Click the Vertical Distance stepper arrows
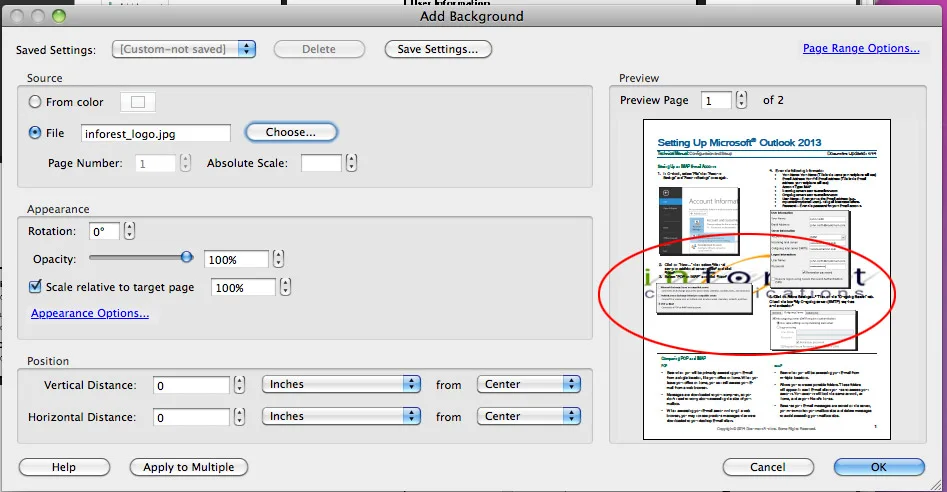947x492 pixels. 240,385
